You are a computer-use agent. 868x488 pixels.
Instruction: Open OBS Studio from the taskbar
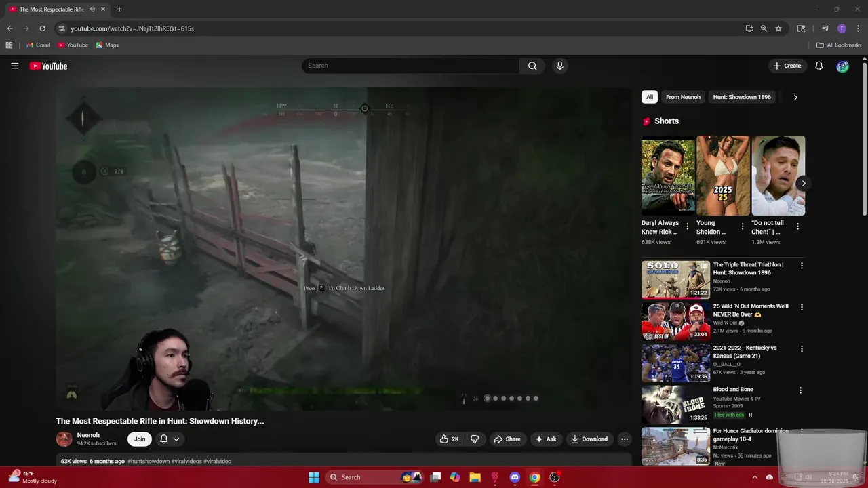pos(554,477)
